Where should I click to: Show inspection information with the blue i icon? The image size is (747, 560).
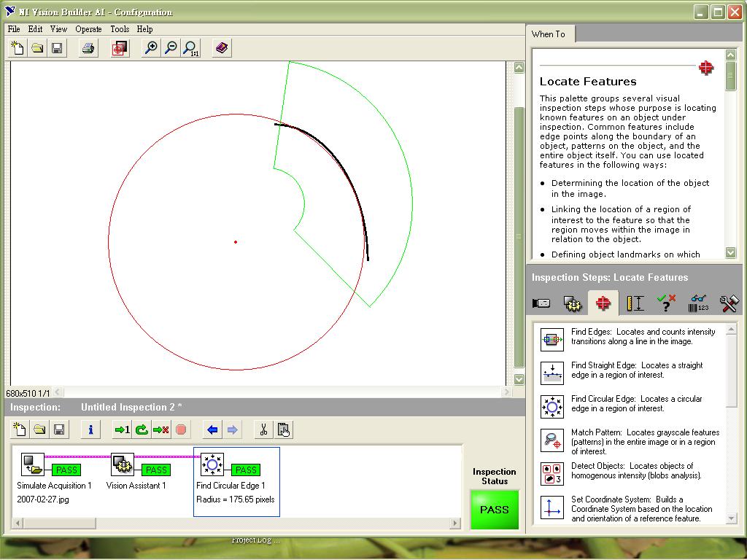click(90, 429)
